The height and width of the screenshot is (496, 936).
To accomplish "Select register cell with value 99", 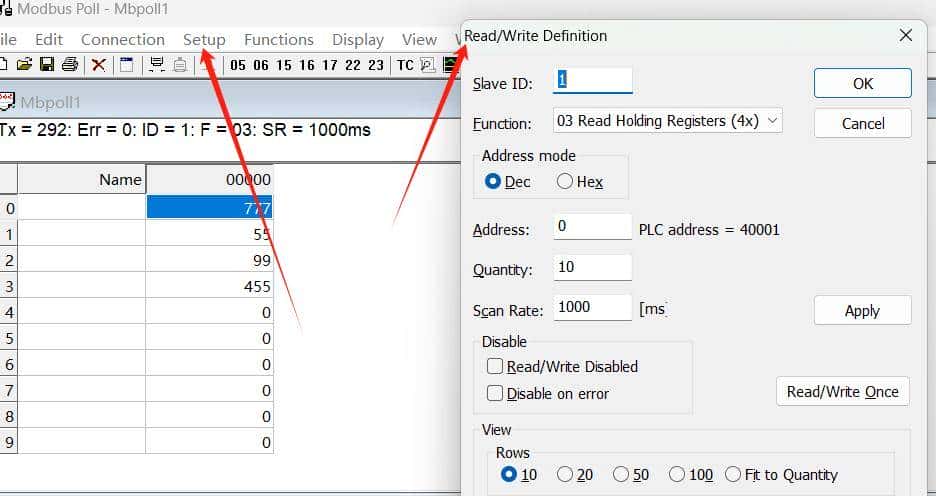I will pos(210,260).
